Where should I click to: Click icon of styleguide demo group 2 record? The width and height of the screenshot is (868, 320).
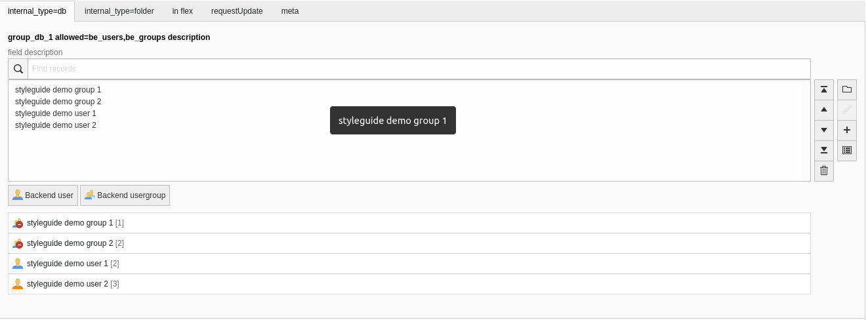(18, 243)
